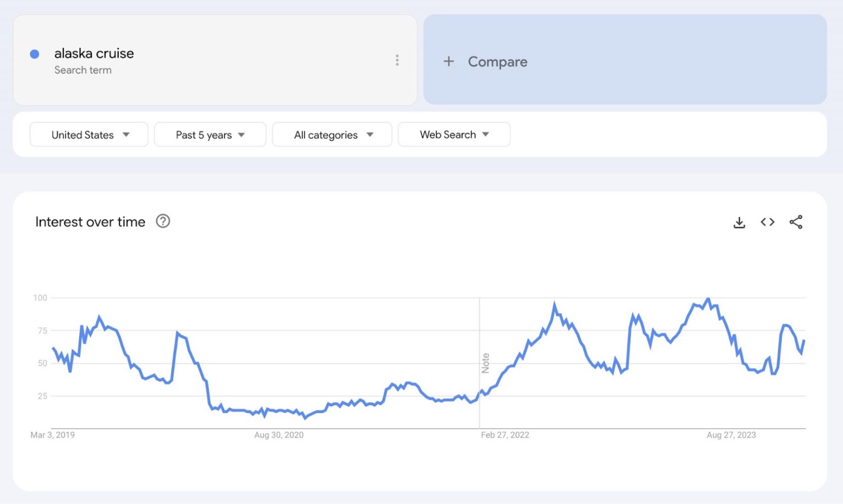Select the Aug 30, 2020 axis label
The width and height of the screenshot is (843, 504).
(279, 435)
